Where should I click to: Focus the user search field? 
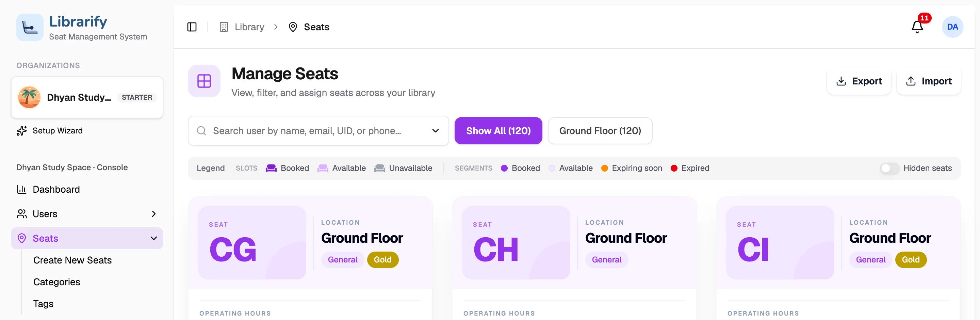pyautogui.click(x=318, y=131)
